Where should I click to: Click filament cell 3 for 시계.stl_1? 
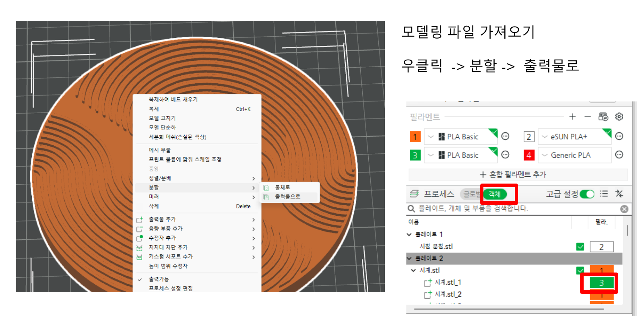tap(601, 283)
